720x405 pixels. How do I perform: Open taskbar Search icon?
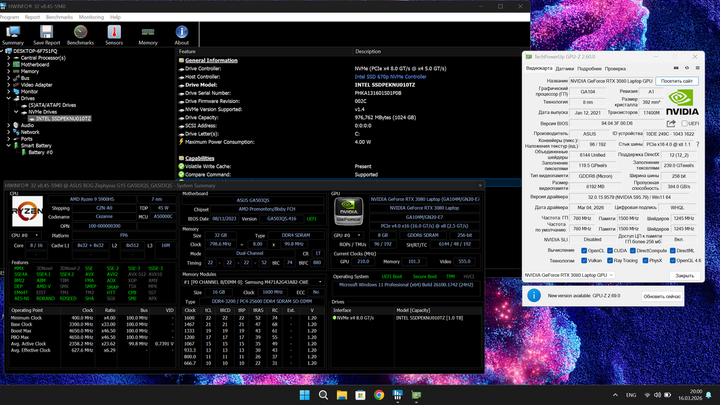tap(323, 395)
